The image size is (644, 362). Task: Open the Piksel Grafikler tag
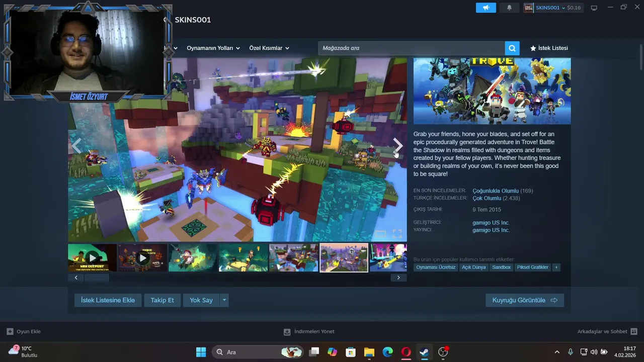click(532, 267)
